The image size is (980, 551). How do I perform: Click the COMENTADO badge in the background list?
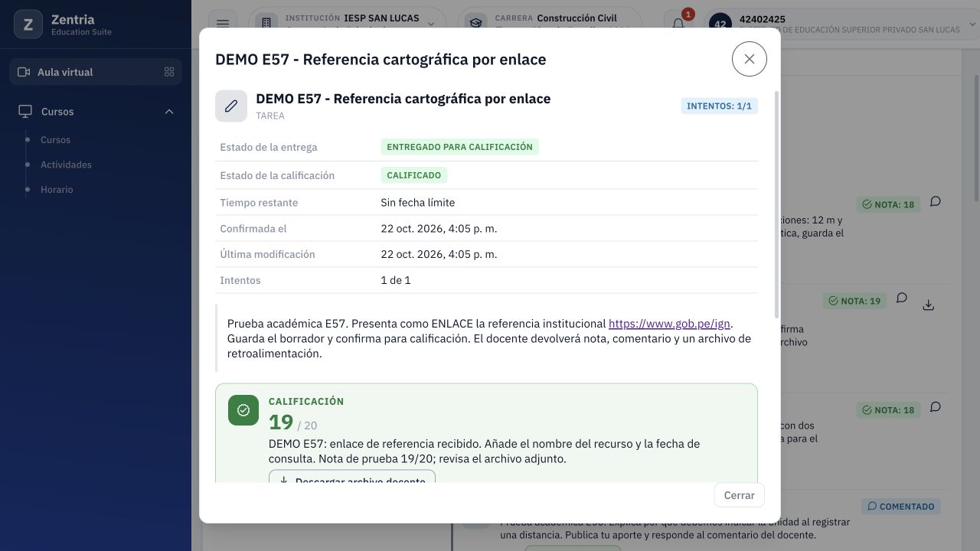coord(901,507)
